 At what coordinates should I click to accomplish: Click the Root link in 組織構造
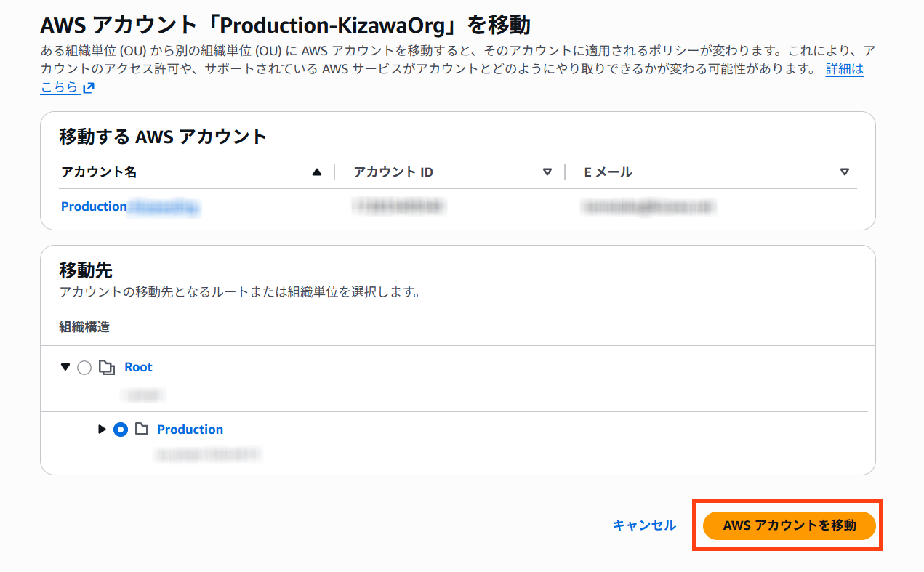point(138,368)
